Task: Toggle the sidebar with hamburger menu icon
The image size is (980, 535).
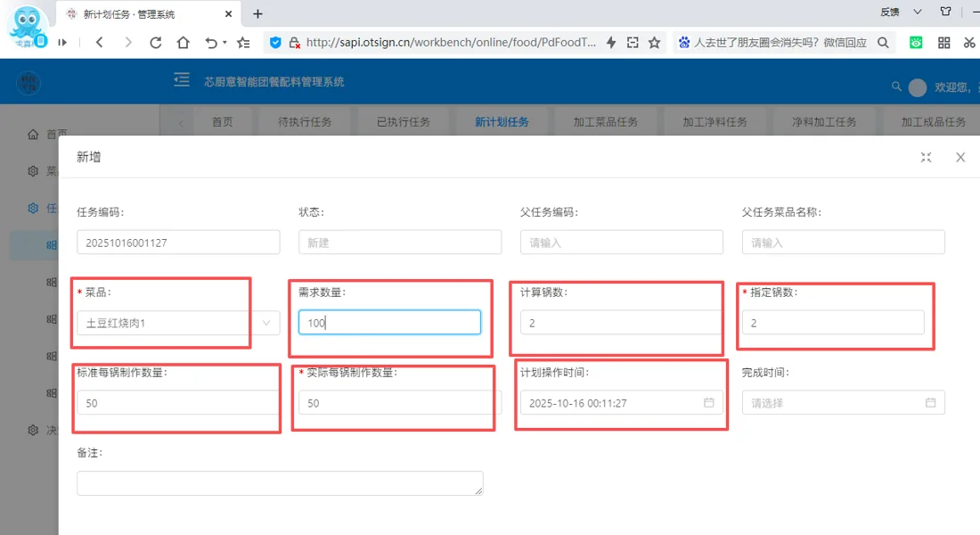Action: 181,80
